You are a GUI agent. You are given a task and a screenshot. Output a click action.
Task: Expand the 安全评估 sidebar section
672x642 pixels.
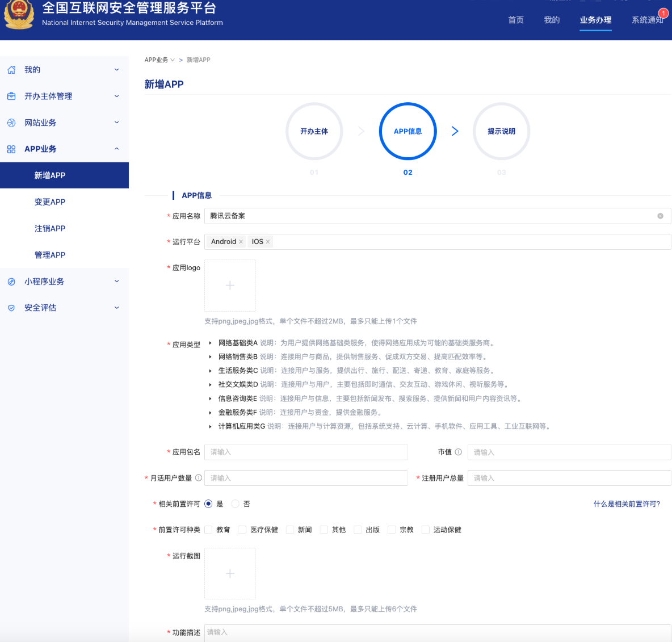click(116, 308)
